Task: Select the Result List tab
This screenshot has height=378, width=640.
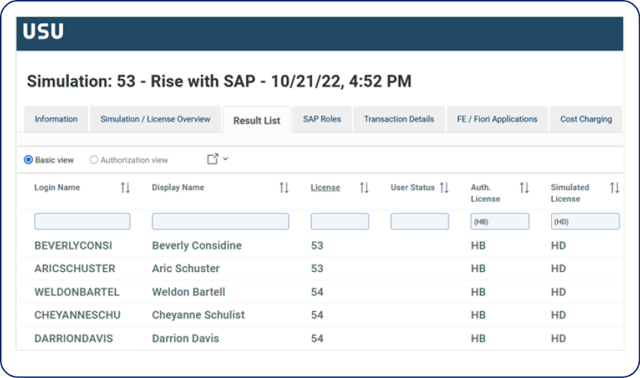Action: 257,120
